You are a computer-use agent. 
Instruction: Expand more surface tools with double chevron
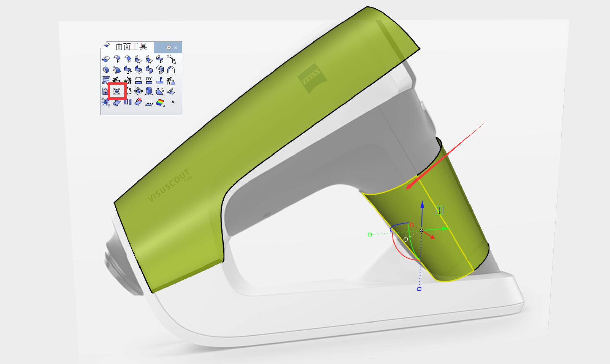point(173,102)
